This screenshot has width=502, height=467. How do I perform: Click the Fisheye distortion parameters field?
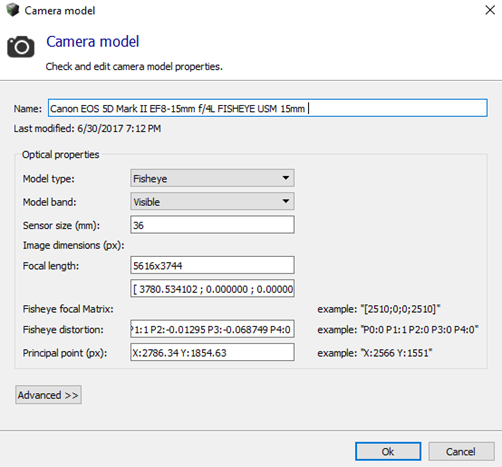click(212, 329)
